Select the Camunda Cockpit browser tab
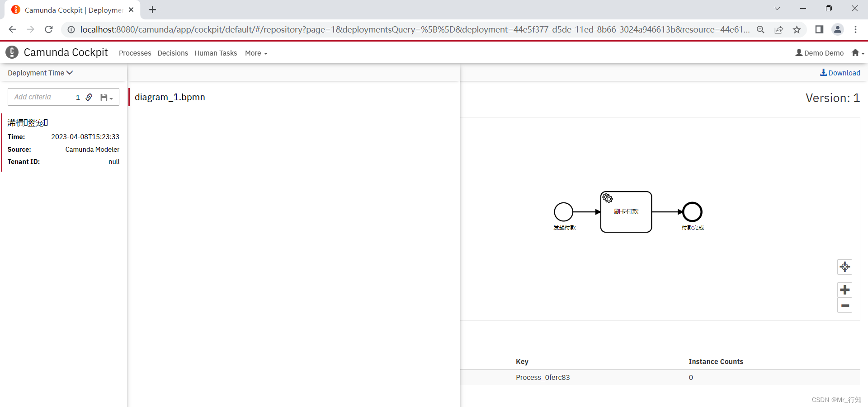The height and width of the screenshot is (407, 868). pyautogui.click(x=72, y=10)
